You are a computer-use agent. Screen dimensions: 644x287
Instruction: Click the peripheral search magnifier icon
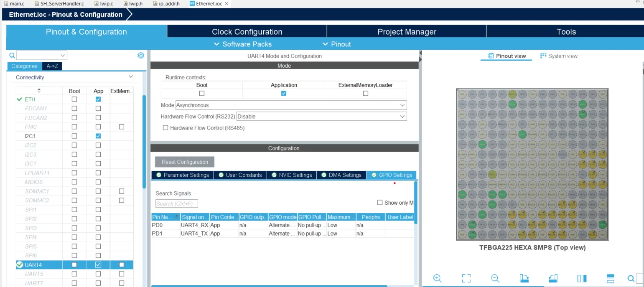tap(12, 55)
